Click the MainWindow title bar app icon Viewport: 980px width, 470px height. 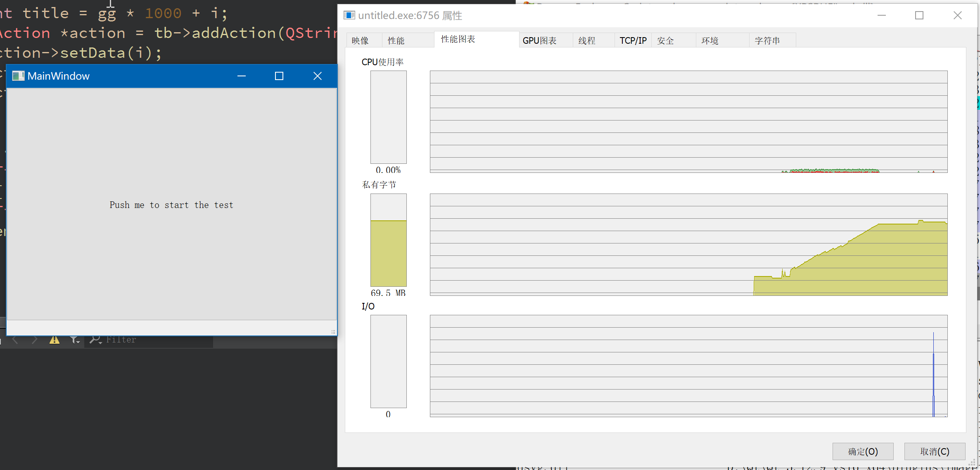[x=18, y=76]
